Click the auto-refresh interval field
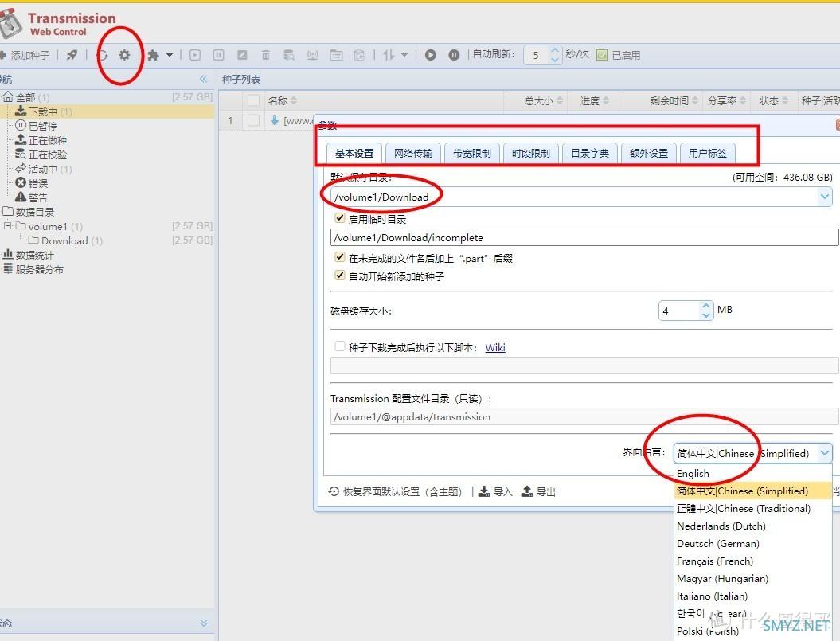 click(x=537, y=55)
